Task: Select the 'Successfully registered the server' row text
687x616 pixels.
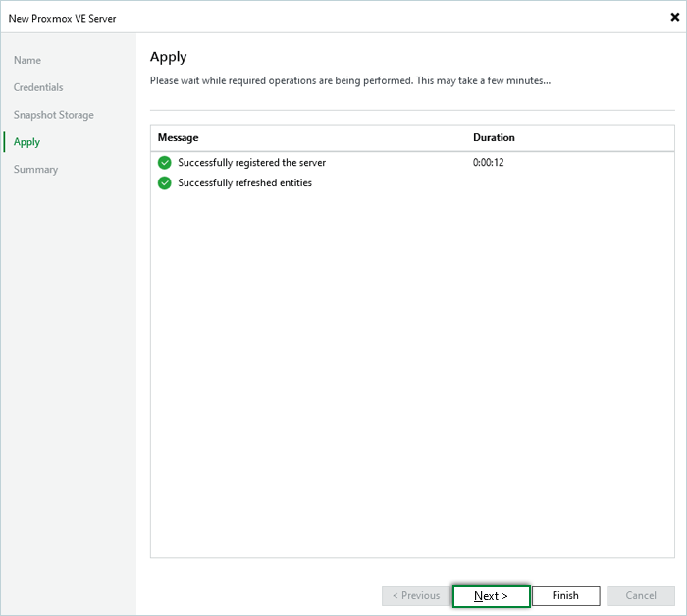Action: tap(251, 163)
